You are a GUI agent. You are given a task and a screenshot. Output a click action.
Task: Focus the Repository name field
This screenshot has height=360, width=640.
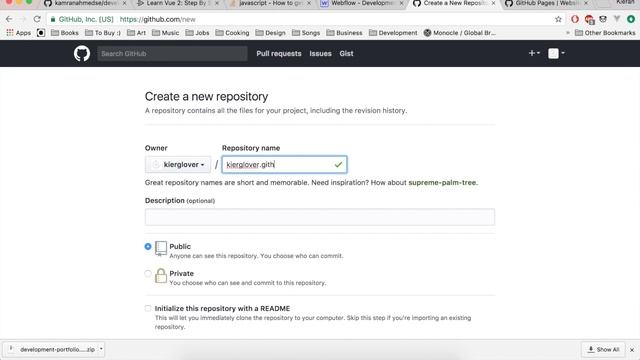(284, 164)
